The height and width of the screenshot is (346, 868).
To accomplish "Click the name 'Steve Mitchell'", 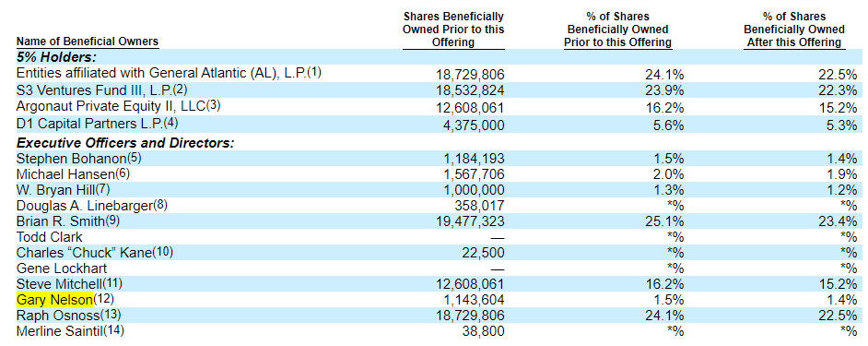I will (x=60, y=284).
